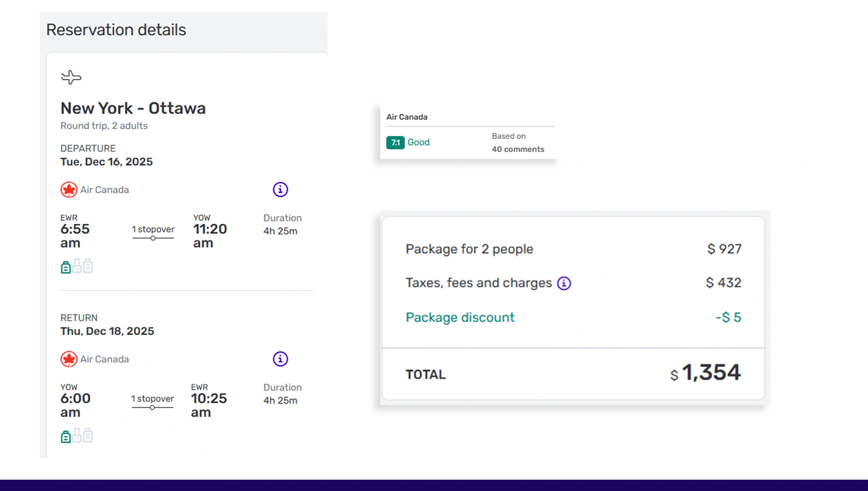
Task: Click the Package for 2 people row
Action: pos(469,249)
